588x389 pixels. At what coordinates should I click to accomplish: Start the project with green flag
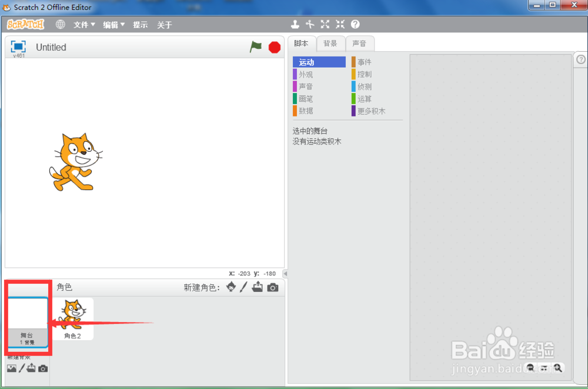click(x=256, y=47)
